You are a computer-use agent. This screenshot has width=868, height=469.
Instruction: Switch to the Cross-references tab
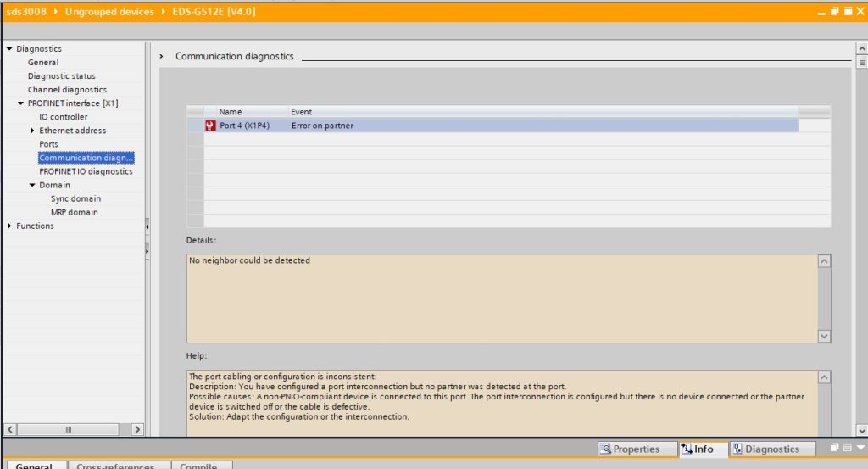tap(114, 466)
